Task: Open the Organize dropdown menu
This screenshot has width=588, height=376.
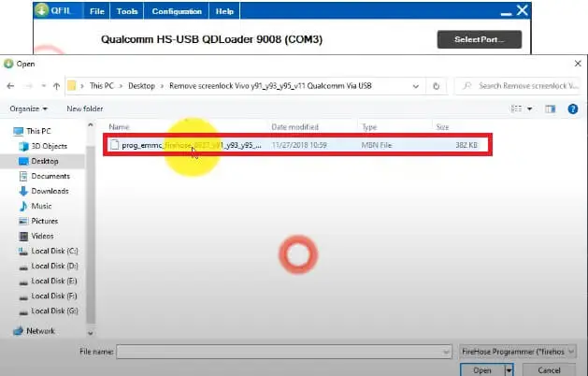Action: click(29, 108)
